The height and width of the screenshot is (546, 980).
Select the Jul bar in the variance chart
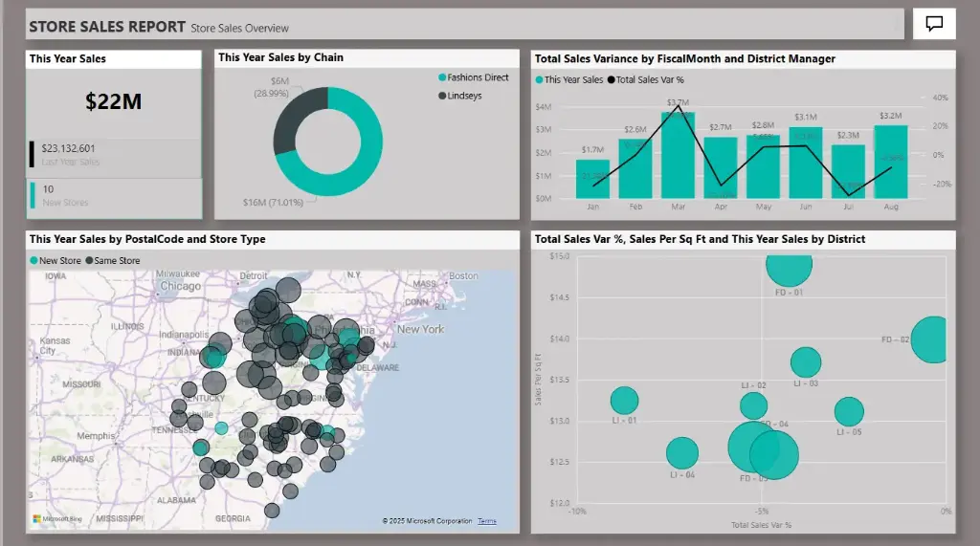(847, 171)
